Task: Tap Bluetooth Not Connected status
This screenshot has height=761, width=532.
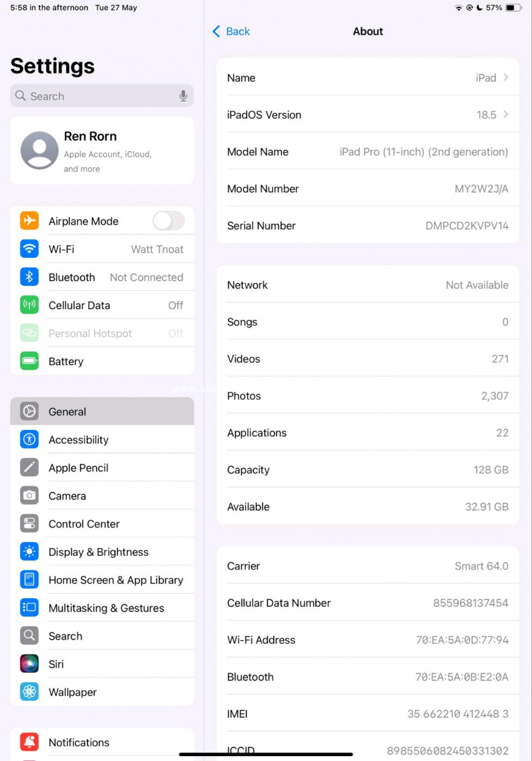Action: [147, 277]
